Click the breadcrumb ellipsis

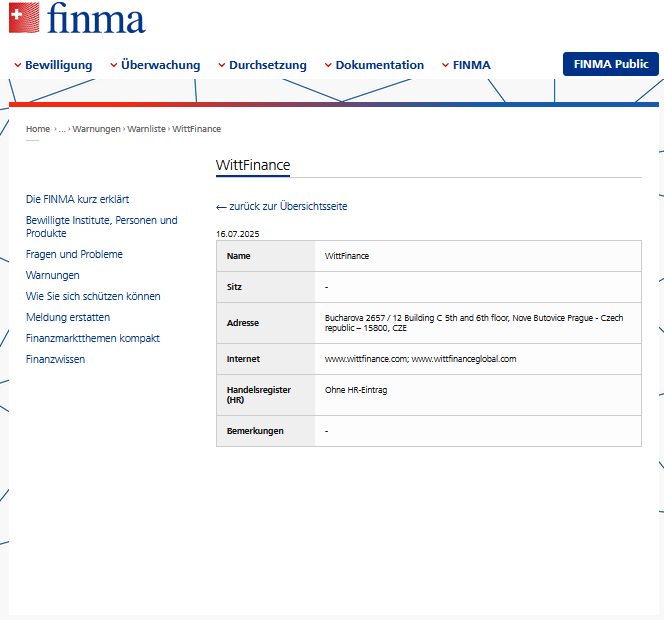point(62,129)
